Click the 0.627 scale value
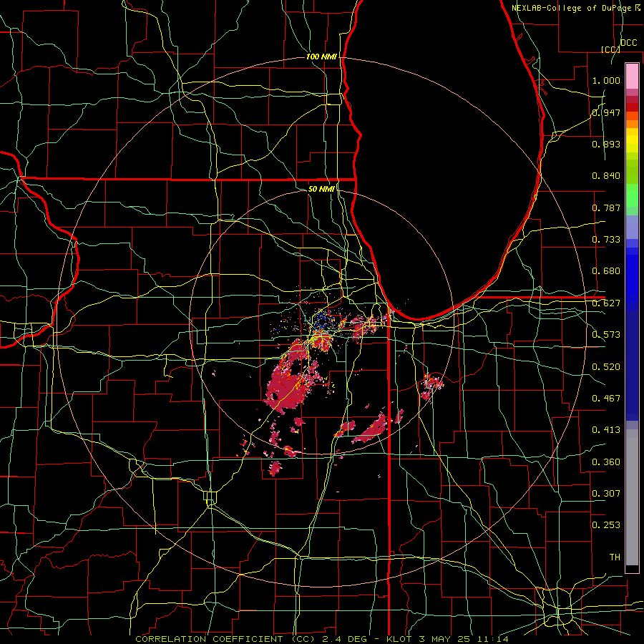Screen dimensions: 644x644 point(606,303)
